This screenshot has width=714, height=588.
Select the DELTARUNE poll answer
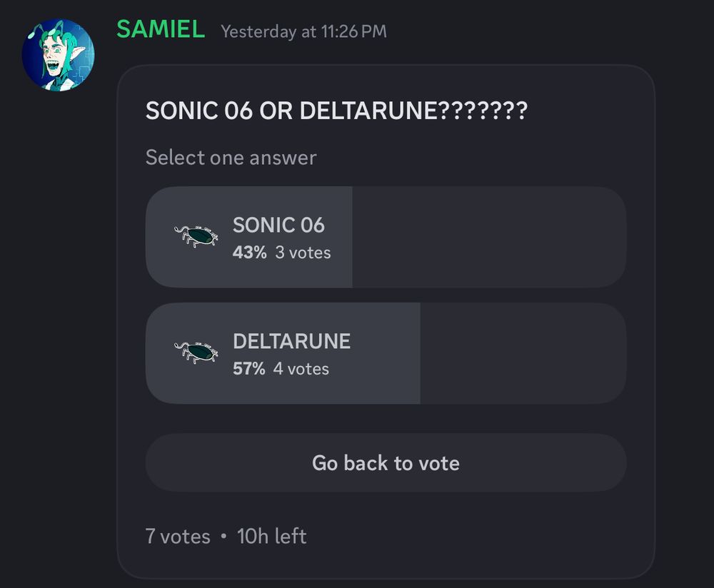click(386, 351)
